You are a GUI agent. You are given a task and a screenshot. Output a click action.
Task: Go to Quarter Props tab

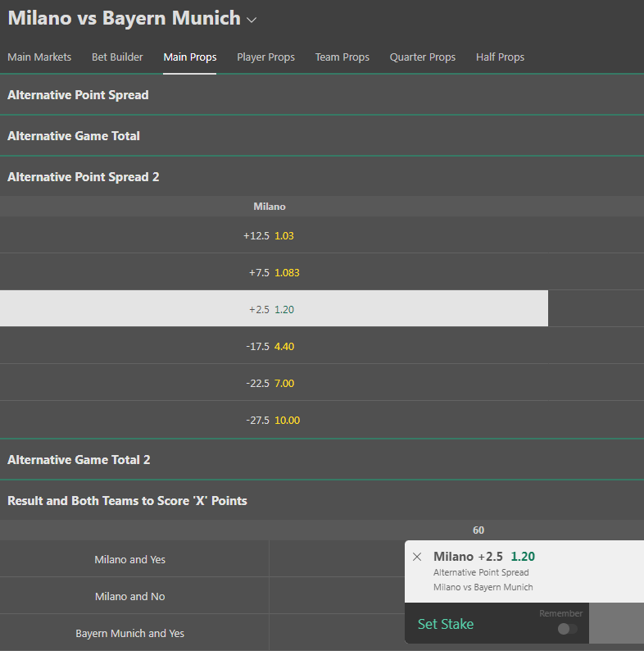(423, 57)
